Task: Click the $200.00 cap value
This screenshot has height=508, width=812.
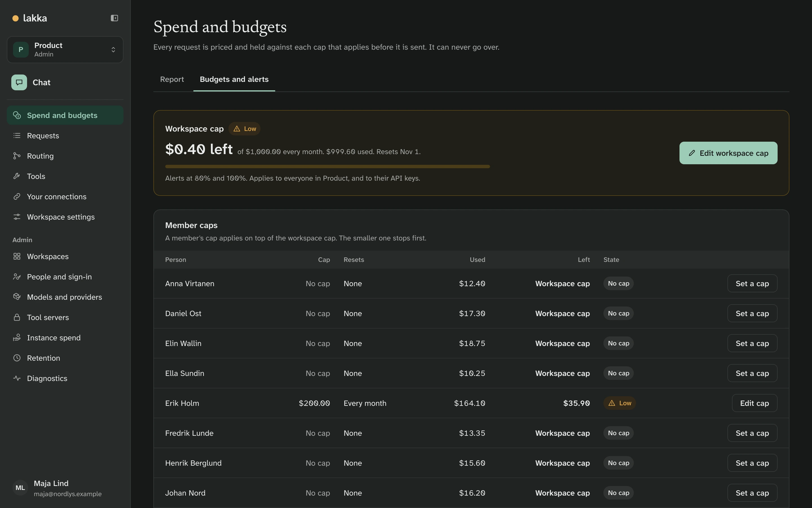Action: click(x=314, y=403)
